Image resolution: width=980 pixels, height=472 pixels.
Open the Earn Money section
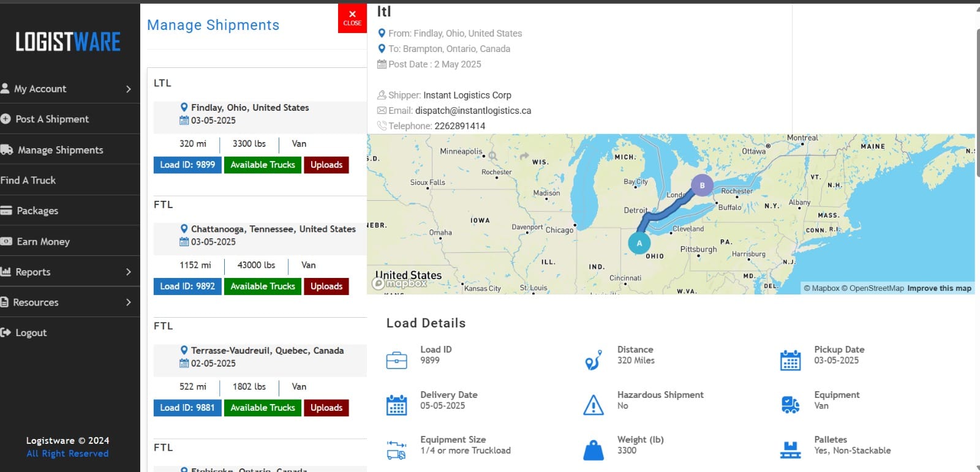pos(43,242)
